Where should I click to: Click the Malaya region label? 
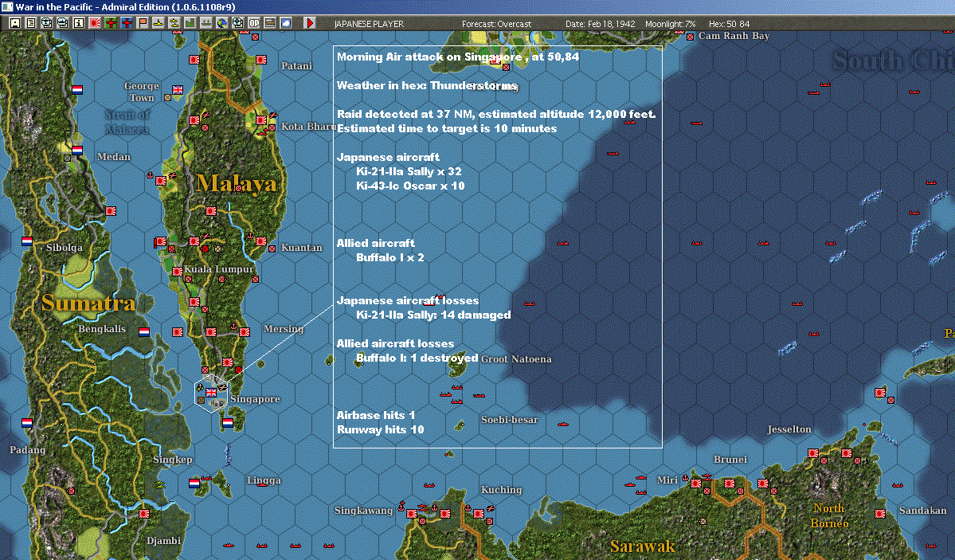pos(237,182)
